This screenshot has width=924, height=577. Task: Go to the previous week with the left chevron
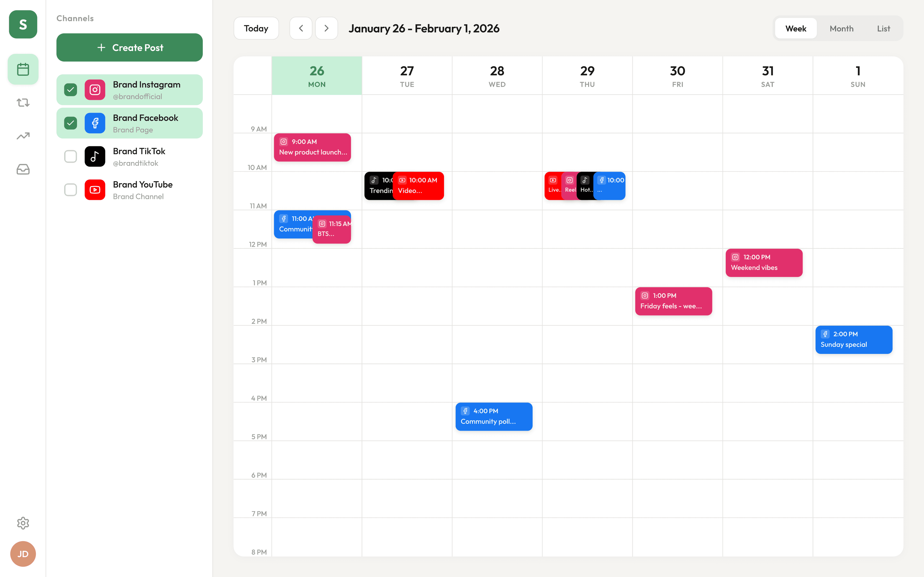(x=301, y=28)
